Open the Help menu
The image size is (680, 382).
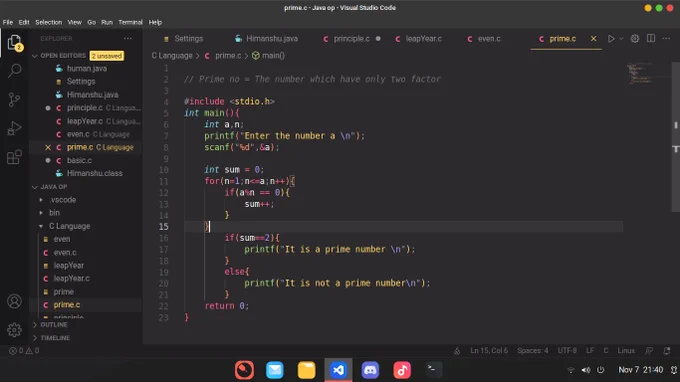[155, 22]
